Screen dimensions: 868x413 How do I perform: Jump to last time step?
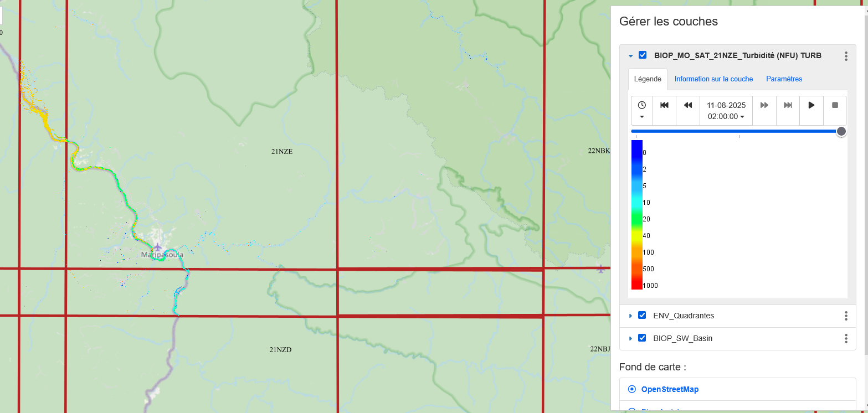coord(788,105)
